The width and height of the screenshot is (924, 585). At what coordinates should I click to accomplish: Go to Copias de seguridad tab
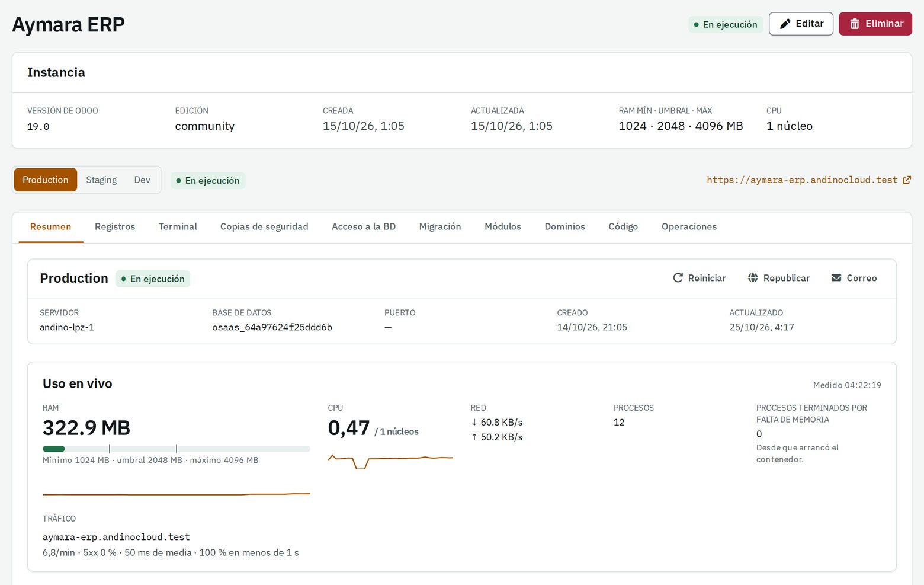pyautogui.click(x=264, y=227)
